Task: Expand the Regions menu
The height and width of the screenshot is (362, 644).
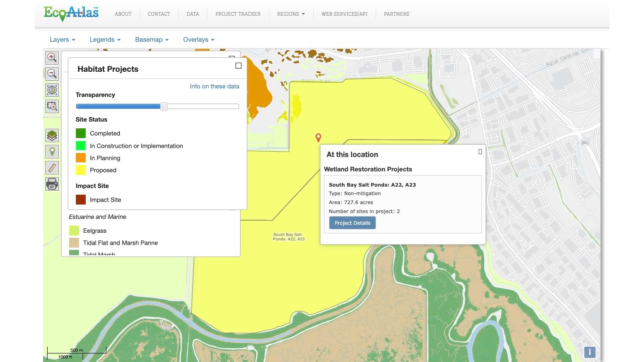Action: point(291,14)
